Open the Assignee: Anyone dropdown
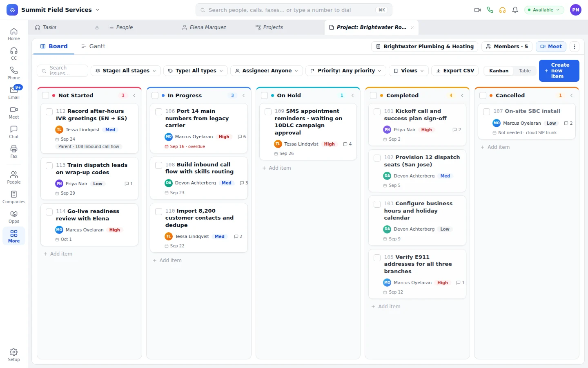Image resolution: width=588 pixels, height=368 pixels. pyautogui.click(x=267, y=71)
